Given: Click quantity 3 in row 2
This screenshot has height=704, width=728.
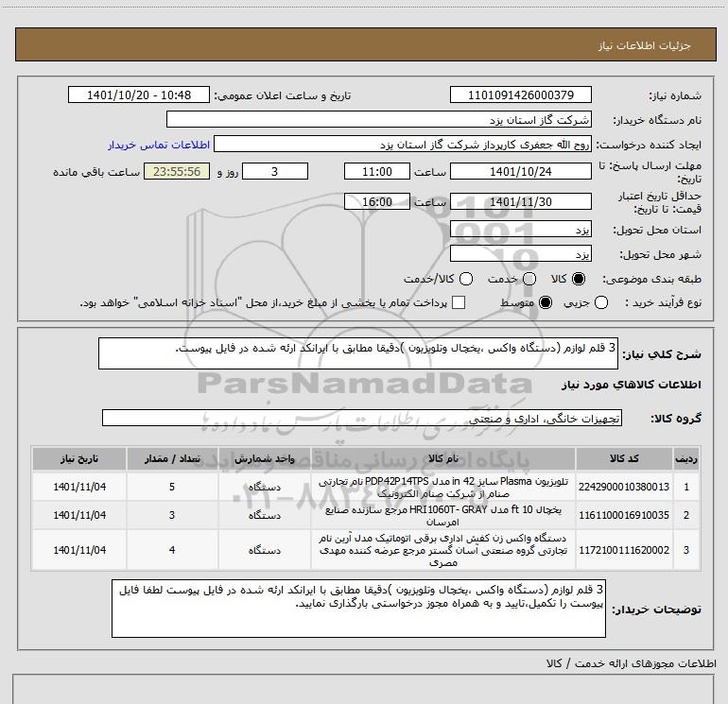Looking at the screenshot, I should coord(172,515).
